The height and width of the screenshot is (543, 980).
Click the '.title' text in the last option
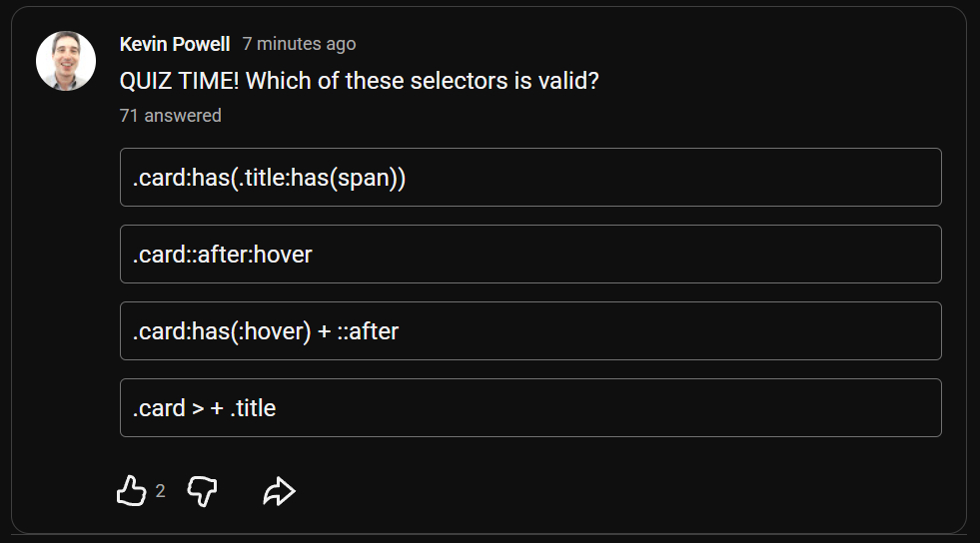click(253, 408)
